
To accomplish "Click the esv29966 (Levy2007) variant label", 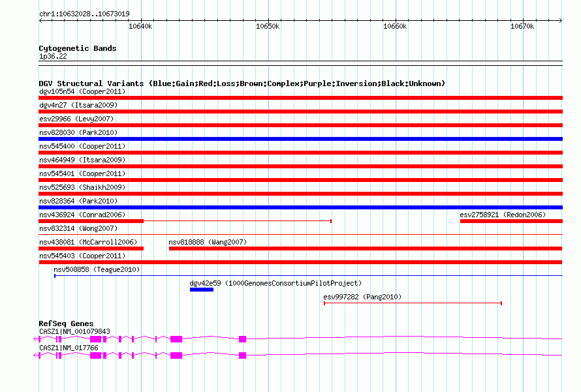I will [x=76, y=119].
